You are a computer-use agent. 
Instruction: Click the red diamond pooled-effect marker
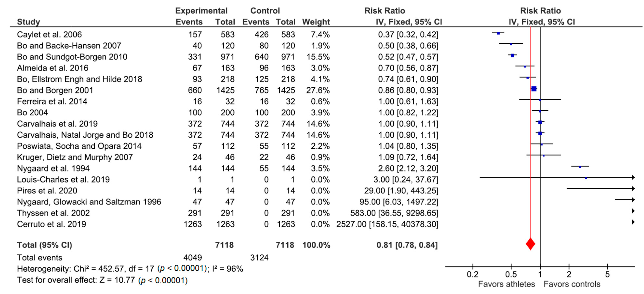[x=530, y=244]
